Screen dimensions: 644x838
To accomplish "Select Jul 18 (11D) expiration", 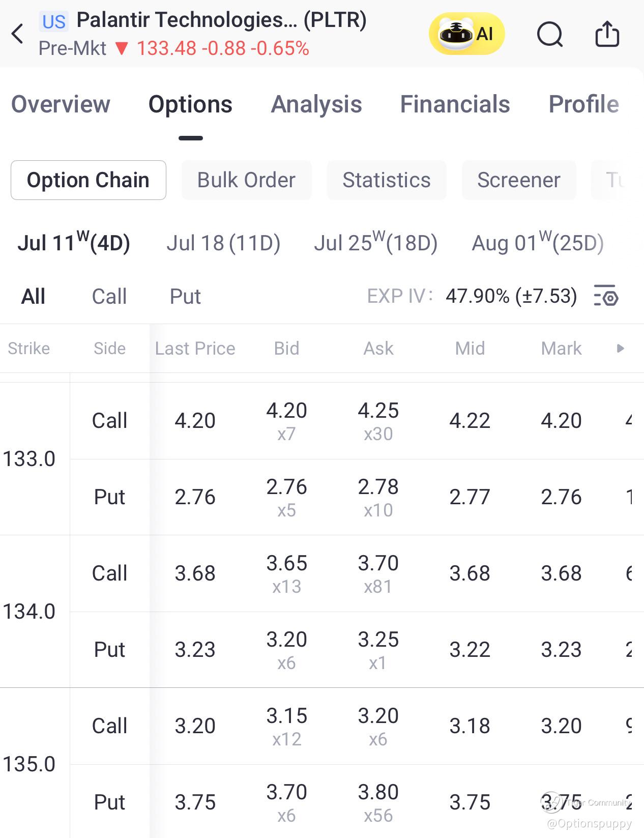I will (x=223, y=243).
